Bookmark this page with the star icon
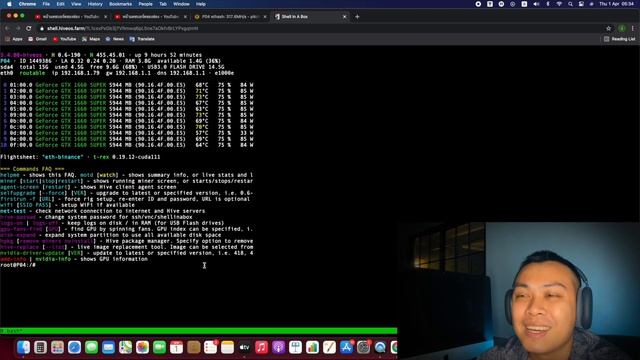640x360 pixels. pyautogui.click(x=609, y=28)
